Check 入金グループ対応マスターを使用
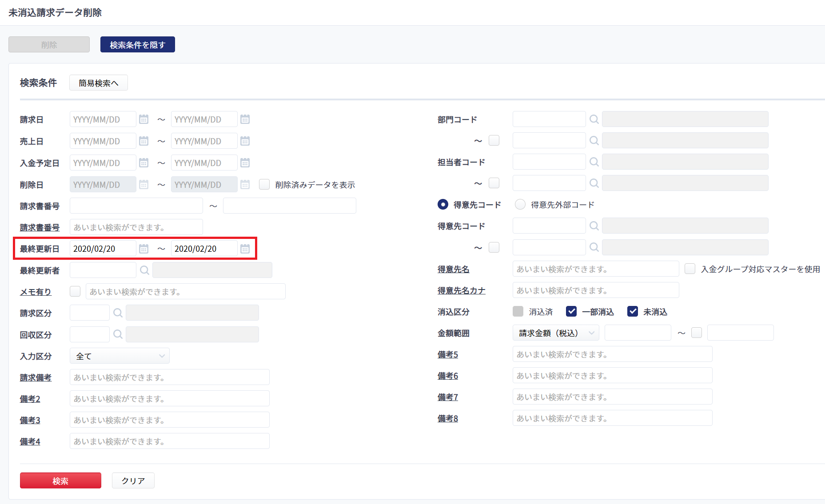The width and height of the screenshot is (825, 504). coord(690,269)
